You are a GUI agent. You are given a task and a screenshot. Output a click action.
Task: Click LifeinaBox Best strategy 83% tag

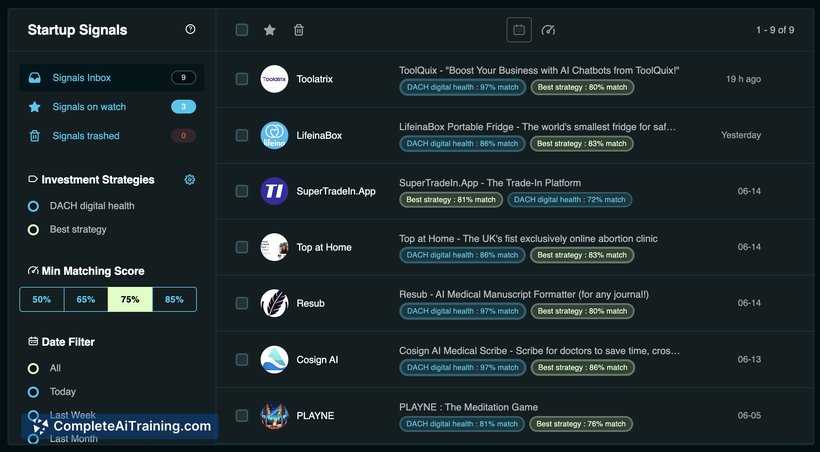click(582, 143)
